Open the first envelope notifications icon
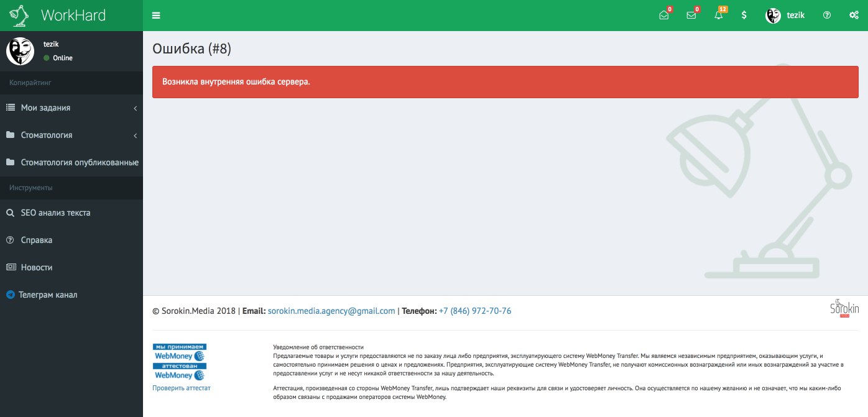The image size is (868, 417). pos(664,16)
